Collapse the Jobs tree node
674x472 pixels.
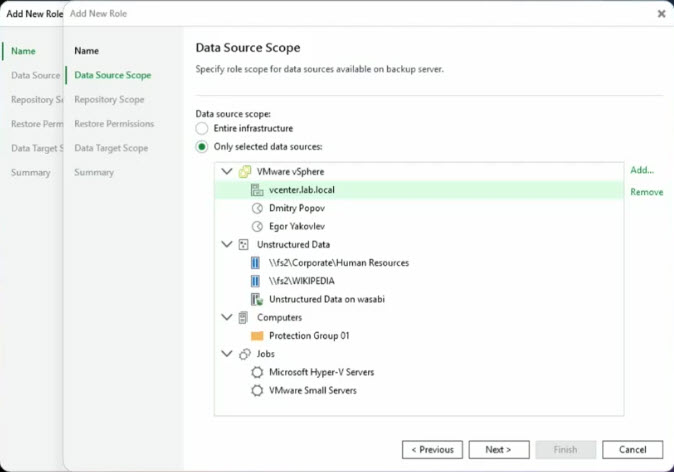pos(227,354)
